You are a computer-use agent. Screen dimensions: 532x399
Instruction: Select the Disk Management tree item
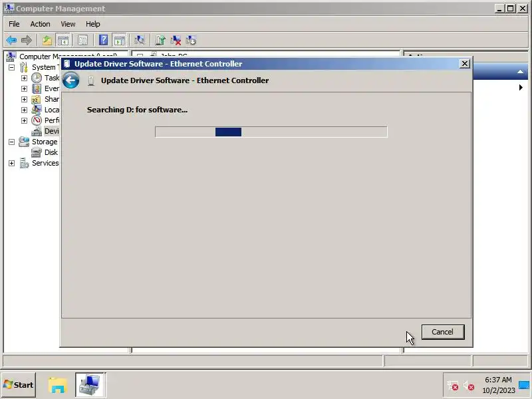45,152
